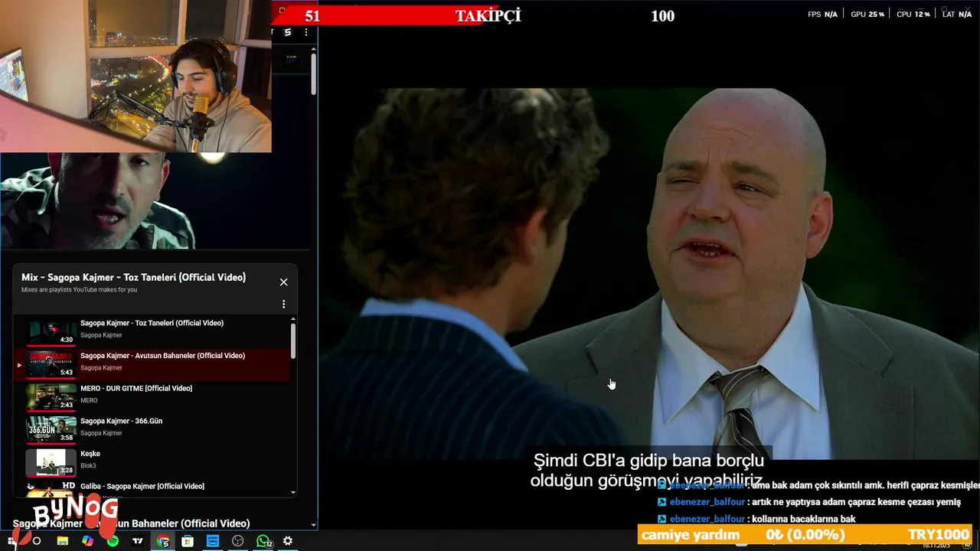Close the YouTube Mix playlist panel
Viewport: 980px width, 551px height.
pos(283,282)
